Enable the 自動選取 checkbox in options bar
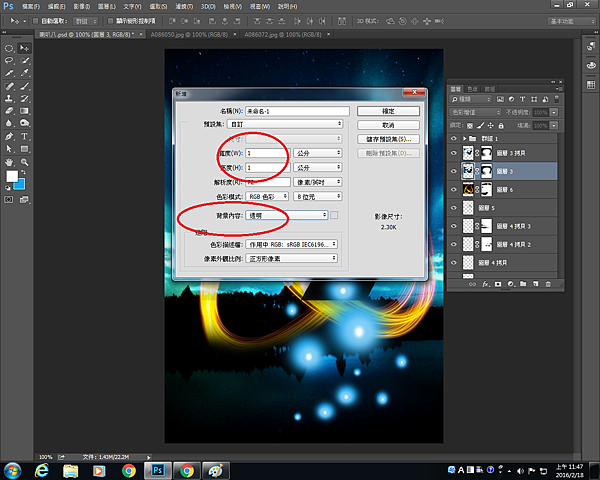Viewport: 600px width, 480px height. pyautogui.click(x=35, y=19)
